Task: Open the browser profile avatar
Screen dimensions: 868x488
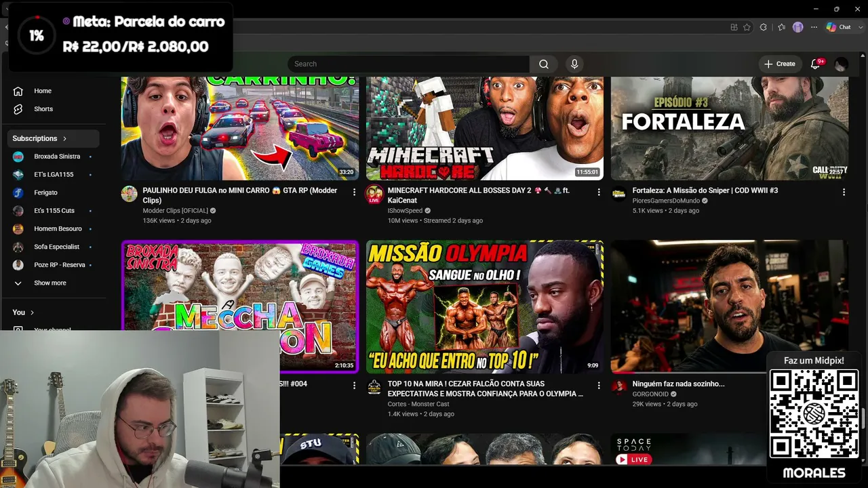Action: pos(798,27)
